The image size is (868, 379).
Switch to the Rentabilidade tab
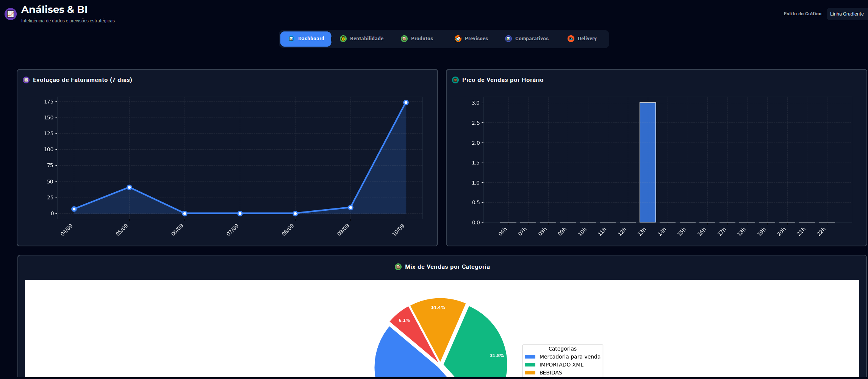(x=362, y=39)
